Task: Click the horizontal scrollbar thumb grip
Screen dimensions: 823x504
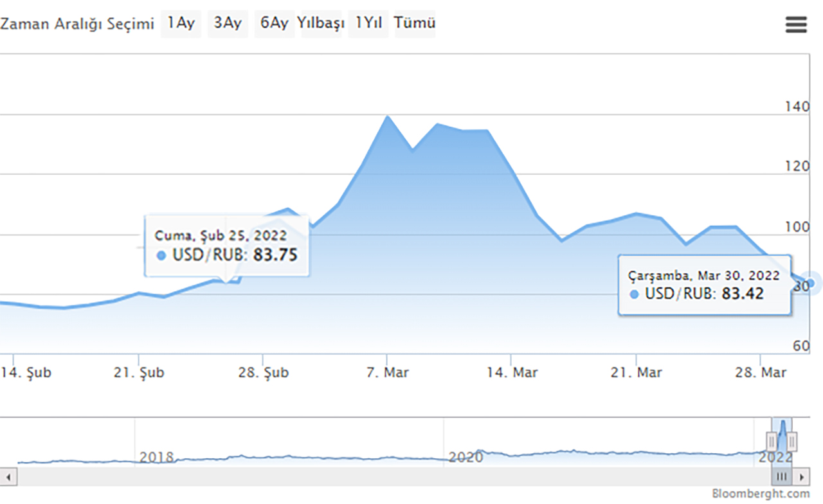Action: [x=782, y=477]
